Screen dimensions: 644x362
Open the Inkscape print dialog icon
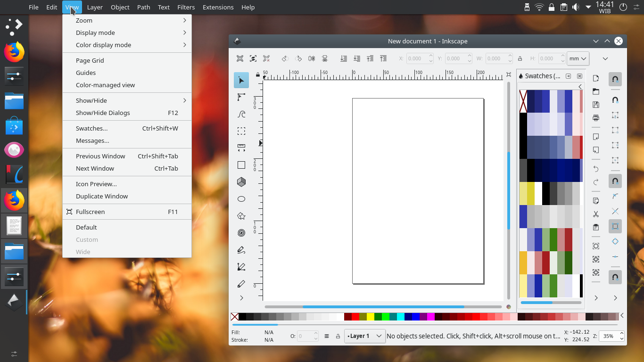pos(595,118)
